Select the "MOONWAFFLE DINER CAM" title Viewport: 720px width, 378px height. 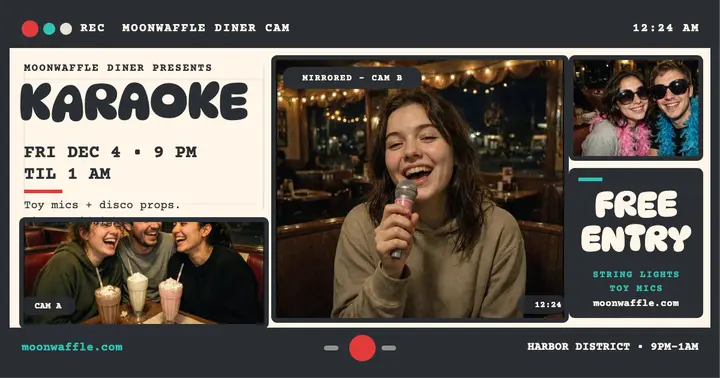click(x=206, y=28)
